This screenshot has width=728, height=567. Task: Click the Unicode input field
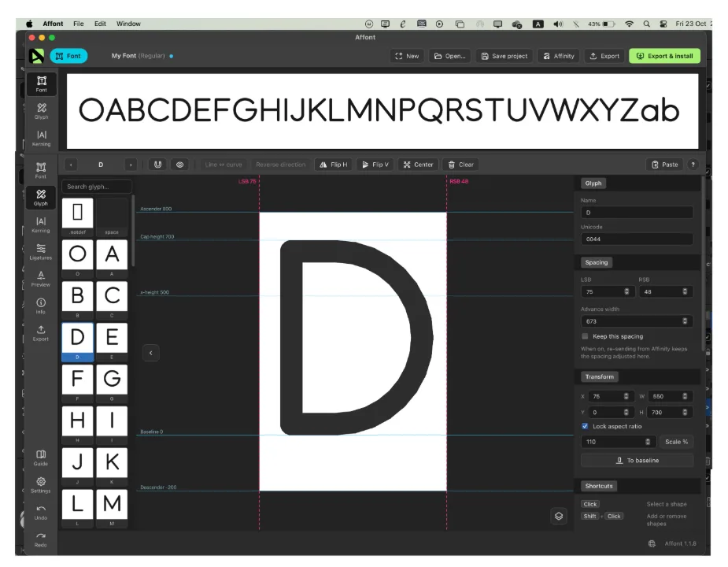pos(637,239)
